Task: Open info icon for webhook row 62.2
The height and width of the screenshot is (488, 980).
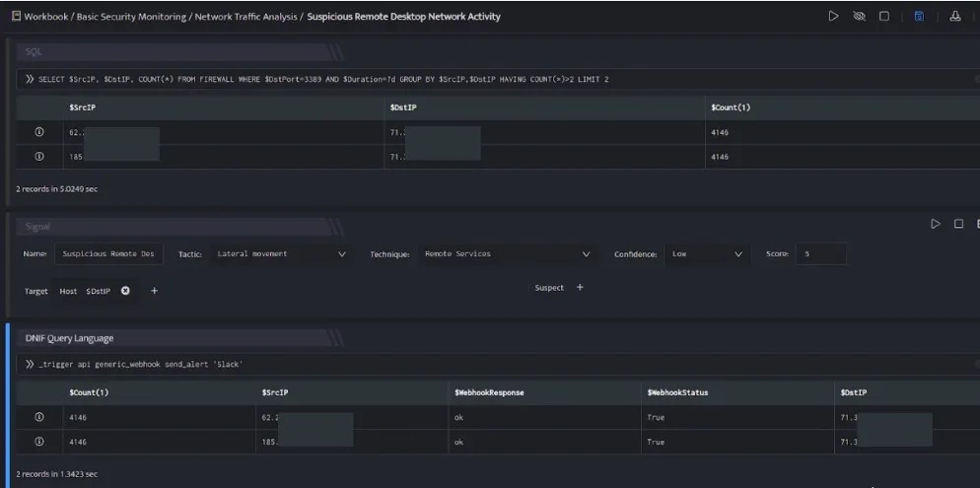Action: (39, 417)
